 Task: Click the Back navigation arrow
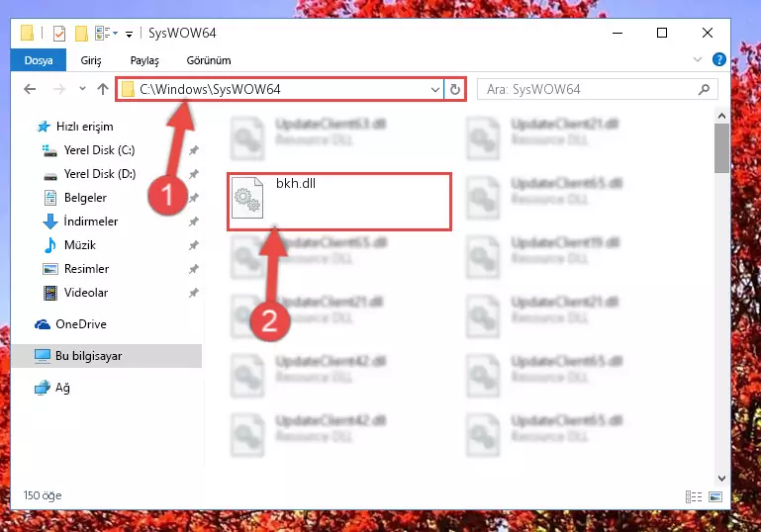tap(30, 89)
